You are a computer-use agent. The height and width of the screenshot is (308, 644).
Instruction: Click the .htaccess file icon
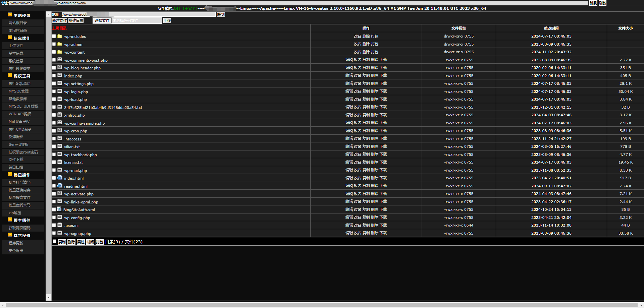click(x=60, y=138)
